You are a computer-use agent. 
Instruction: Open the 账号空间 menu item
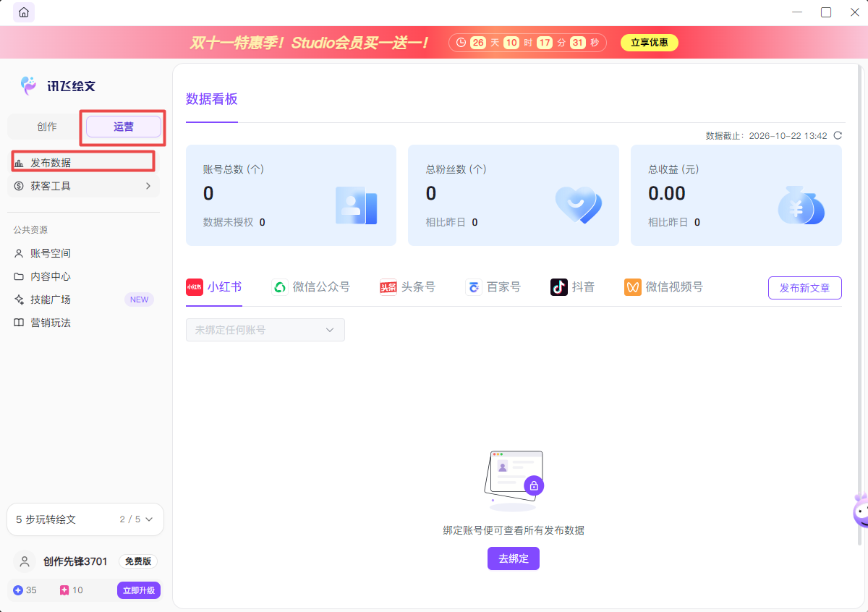(x=83, y=253)
